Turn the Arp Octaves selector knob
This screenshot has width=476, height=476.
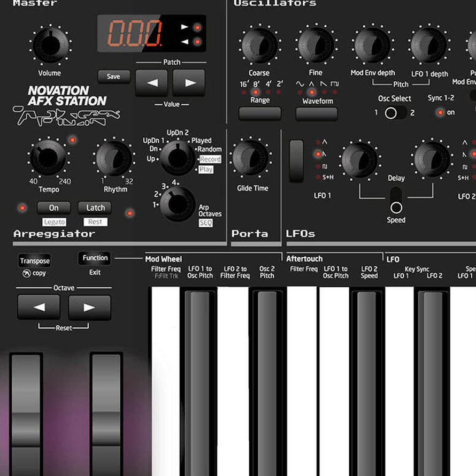click(178, 204)
